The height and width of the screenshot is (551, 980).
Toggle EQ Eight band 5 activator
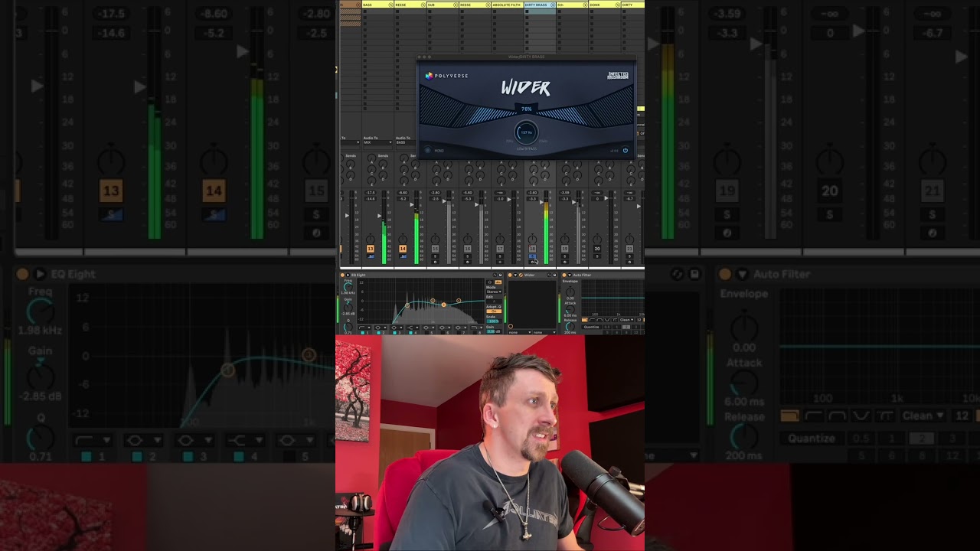(x=426, y=333)
